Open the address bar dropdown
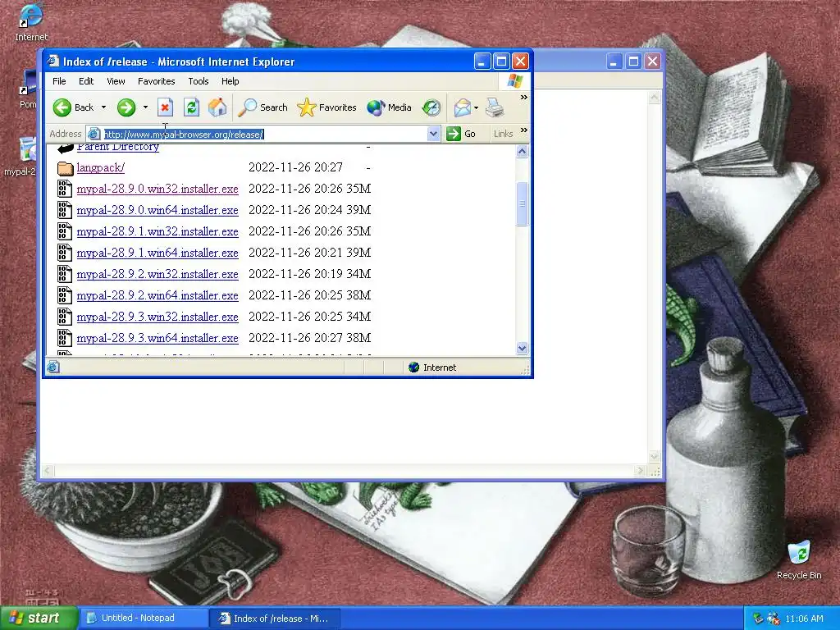Image resolution: width=840 pixels, height=630 pixels. click(433, 134)
